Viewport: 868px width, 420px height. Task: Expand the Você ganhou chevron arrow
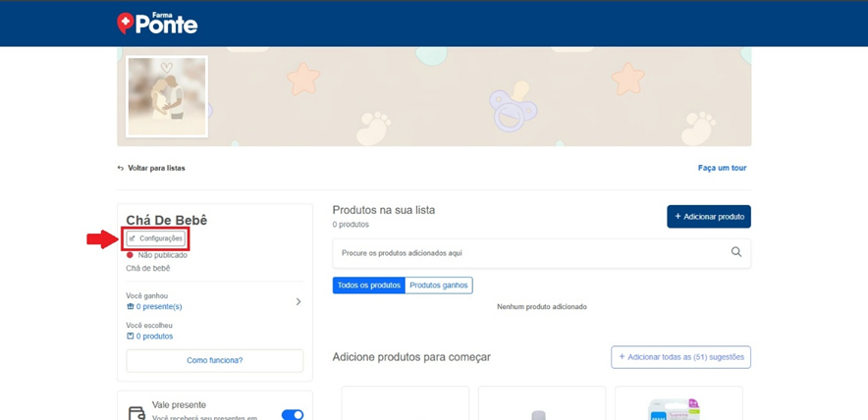click(x=298, y=301)
